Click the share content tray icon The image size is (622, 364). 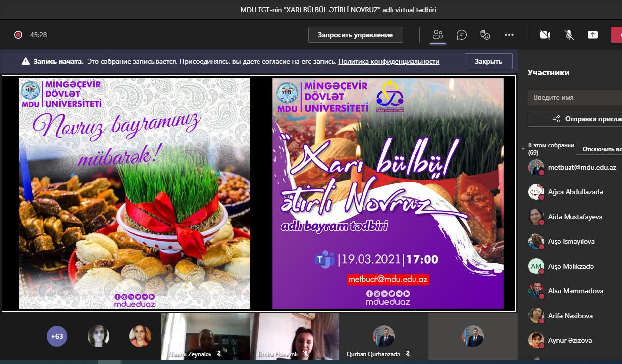point(593,35)
